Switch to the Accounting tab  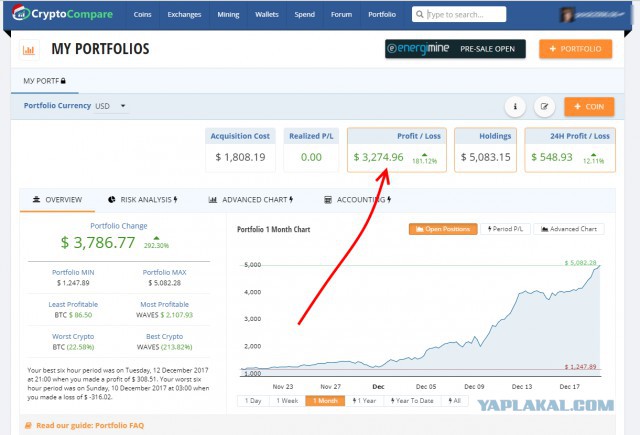click(357, 200)
